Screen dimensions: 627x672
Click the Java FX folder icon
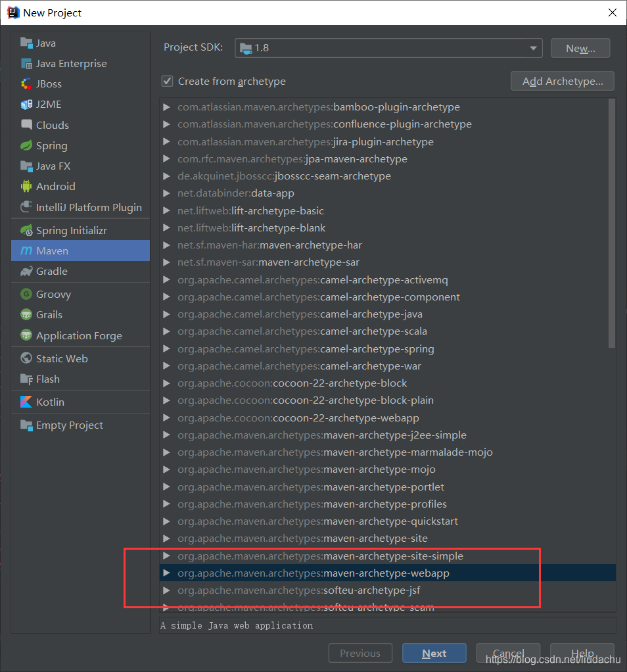tap(26, 166)
